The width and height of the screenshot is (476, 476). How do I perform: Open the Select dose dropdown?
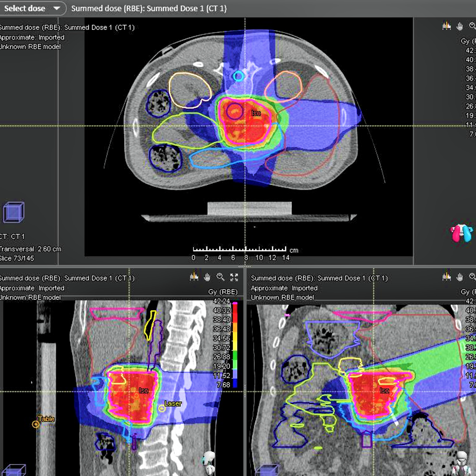point(33,8)
